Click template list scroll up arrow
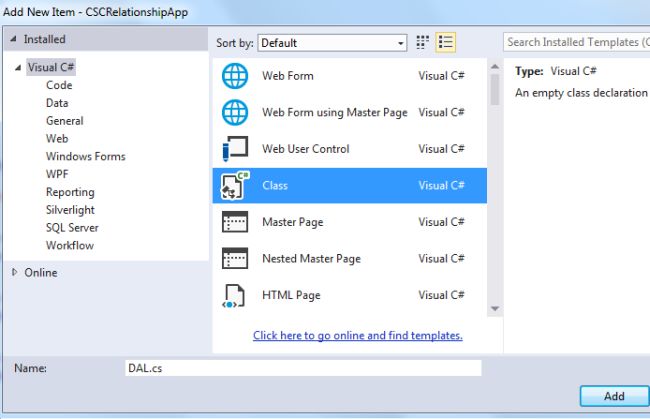The height and width of the screenshot is (419, 650). tap(495, 66)
